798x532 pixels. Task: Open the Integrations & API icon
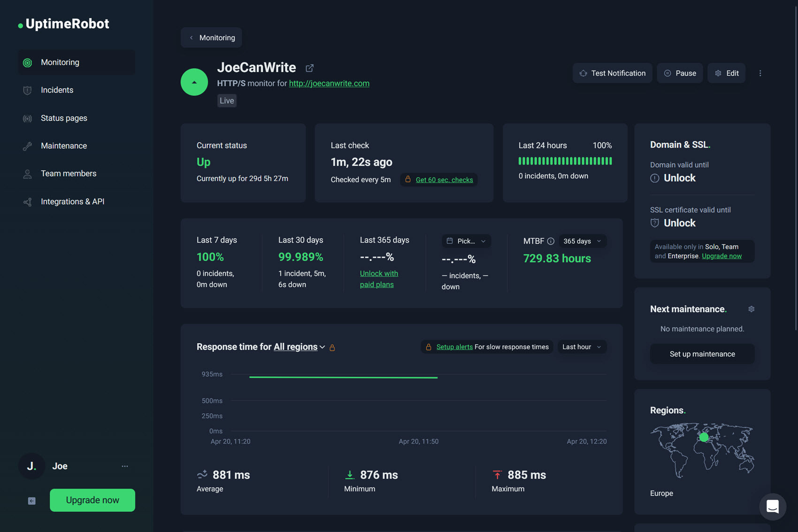click(x=27, y=201)
